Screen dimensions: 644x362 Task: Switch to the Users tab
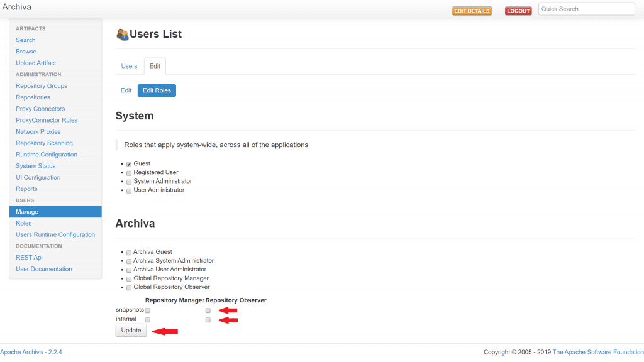[129, 66]
